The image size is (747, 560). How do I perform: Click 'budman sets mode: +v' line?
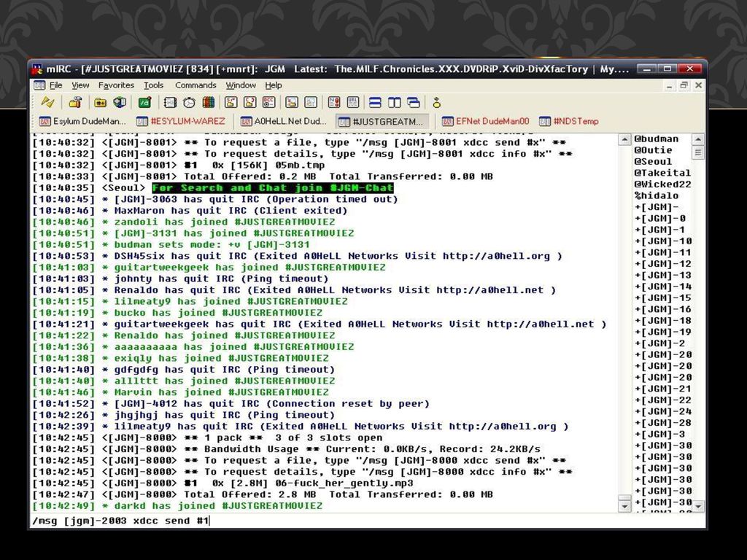pos(171,244)
